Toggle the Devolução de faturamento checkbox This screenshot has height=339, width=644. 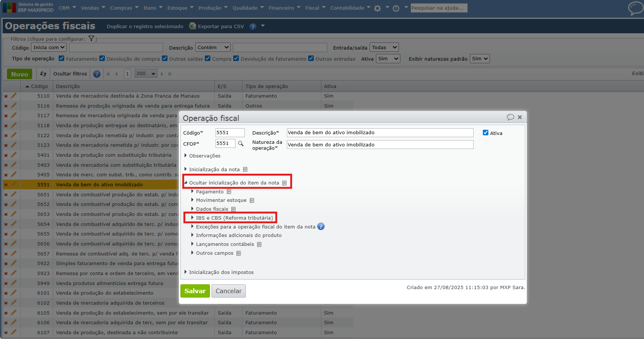(236, 58)
